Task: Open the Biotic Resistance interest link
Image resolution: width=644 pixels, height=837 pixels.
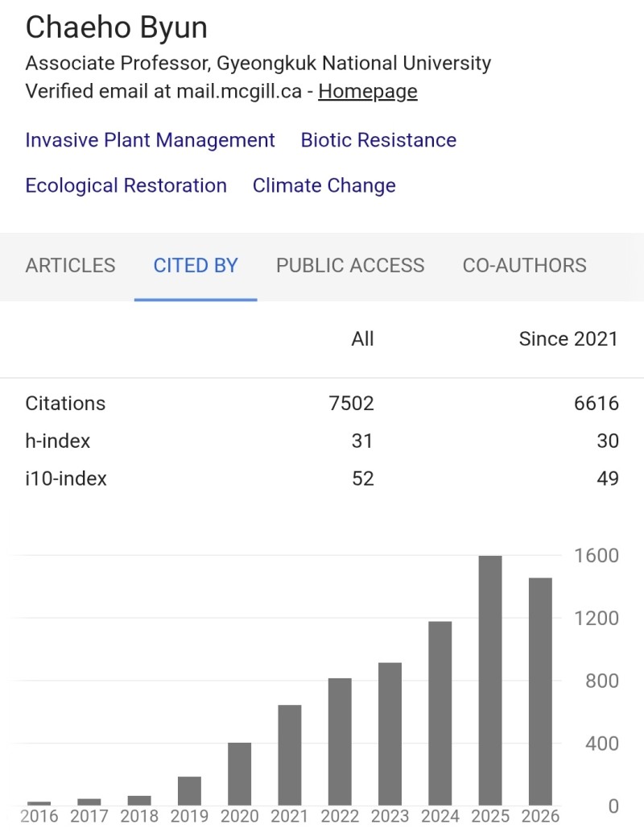Action: click(378, 140)
